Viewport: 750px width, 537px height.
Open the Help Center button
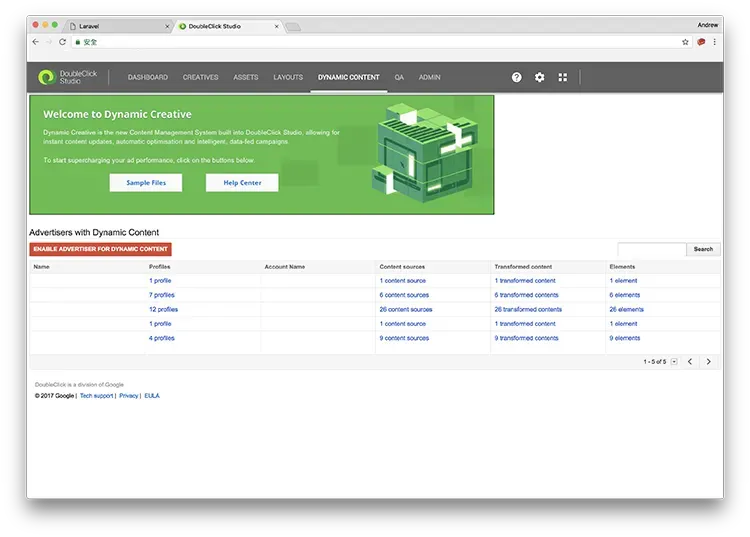click(242, 183)
